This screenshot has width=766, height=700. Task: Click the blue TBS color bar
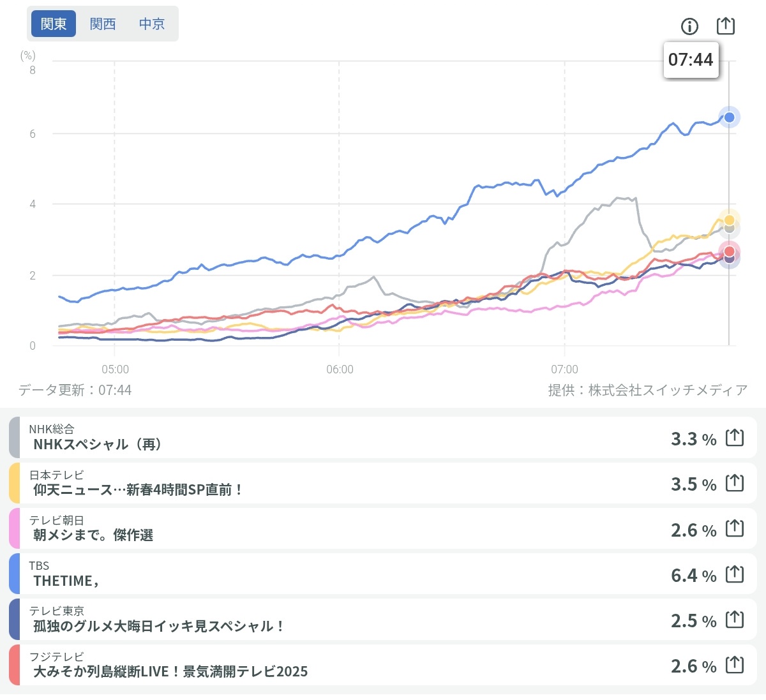coord(14,574)
